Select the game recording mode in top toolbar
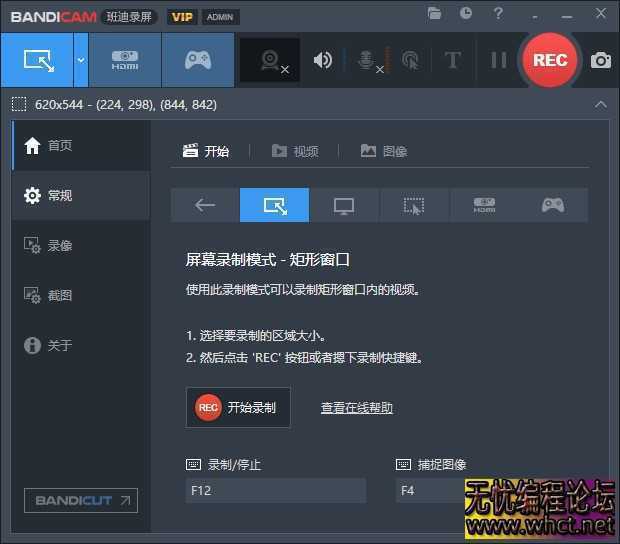Image resolution: width=620 pixels, height=544 pixels. [197, 60]
